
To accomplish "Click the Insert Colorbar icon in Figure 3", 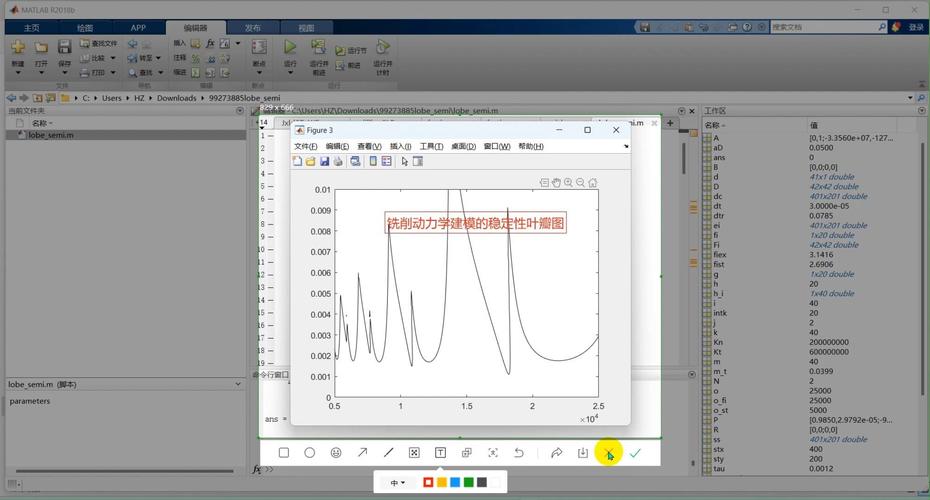I will pos(373,161).
